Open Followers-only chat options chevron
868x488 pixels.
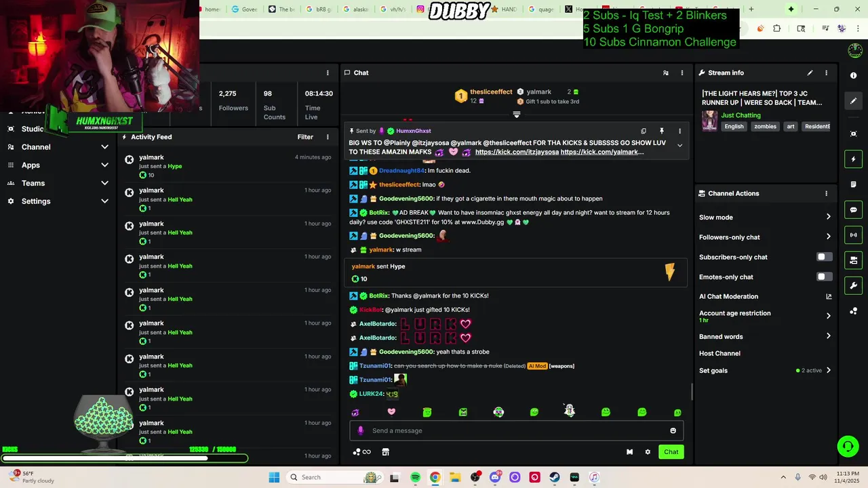click(828, 237)
